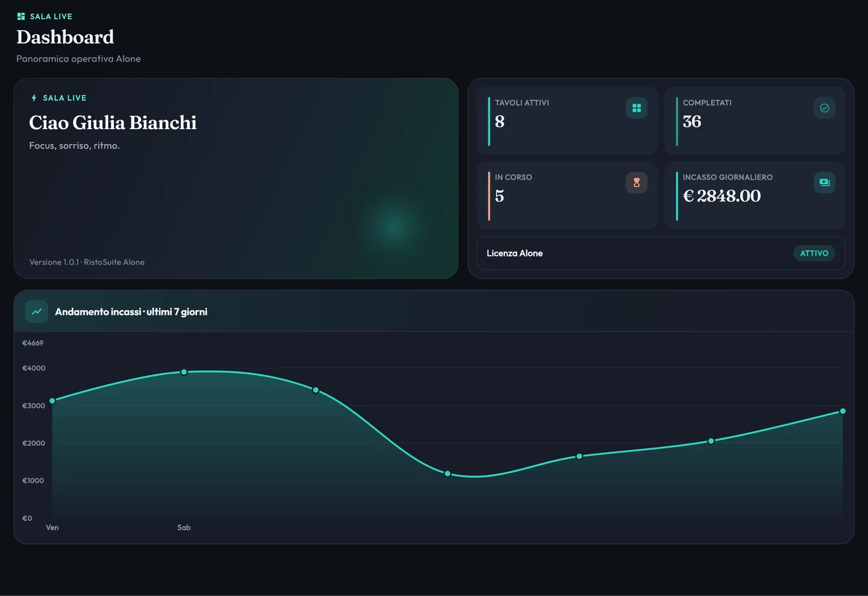This screenshot has height=596, width=868.
Task: Click the Completati checkmark icon
Action: coord(825,108)
